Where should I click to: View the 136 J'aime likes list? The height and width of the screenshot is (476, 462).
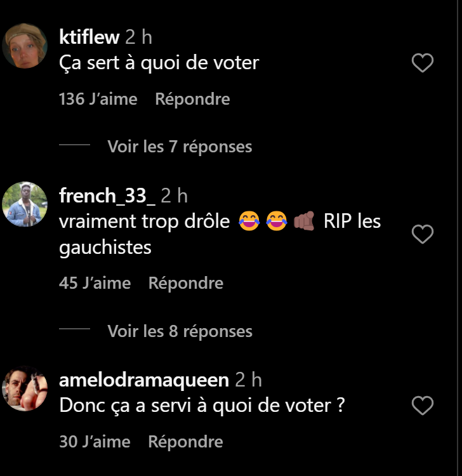(98, 99)
